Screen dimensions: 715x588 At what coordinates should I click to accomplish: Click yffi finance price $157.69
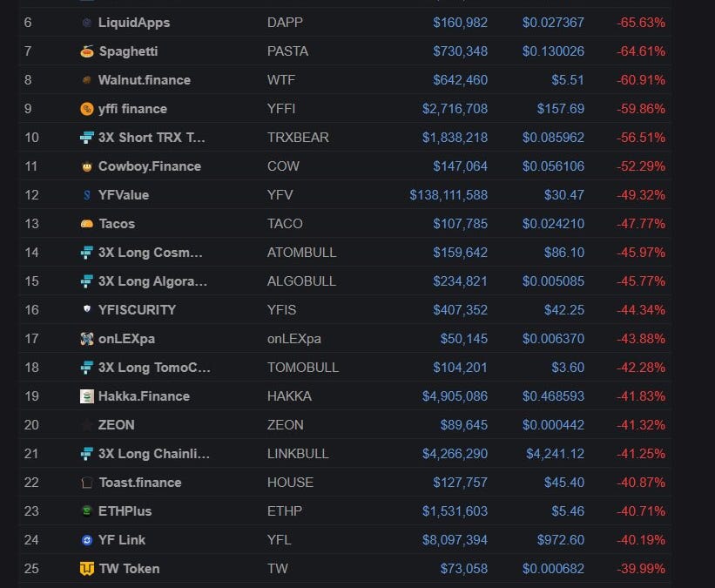[561, 109]
